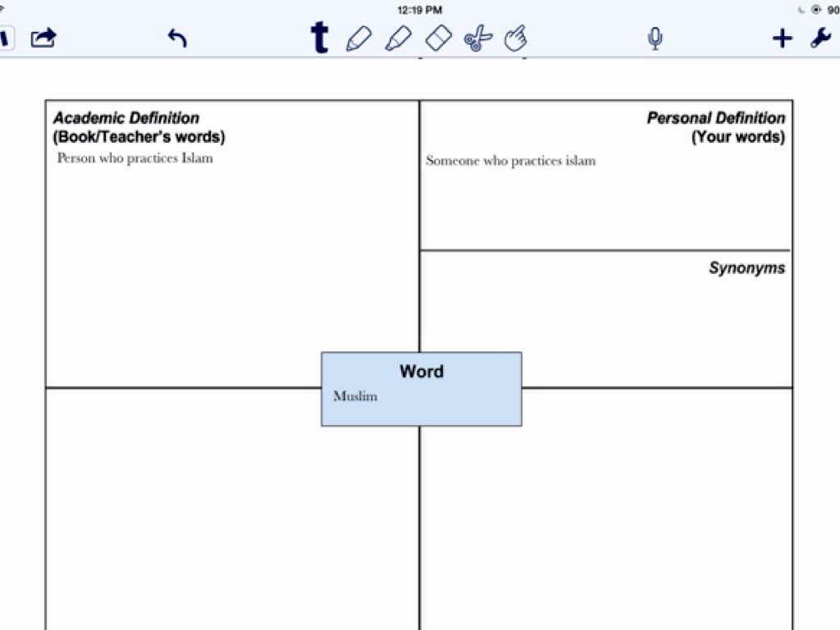Select the Text tool
This screenshot has width=840, height=630.
[x=319, y=38]
